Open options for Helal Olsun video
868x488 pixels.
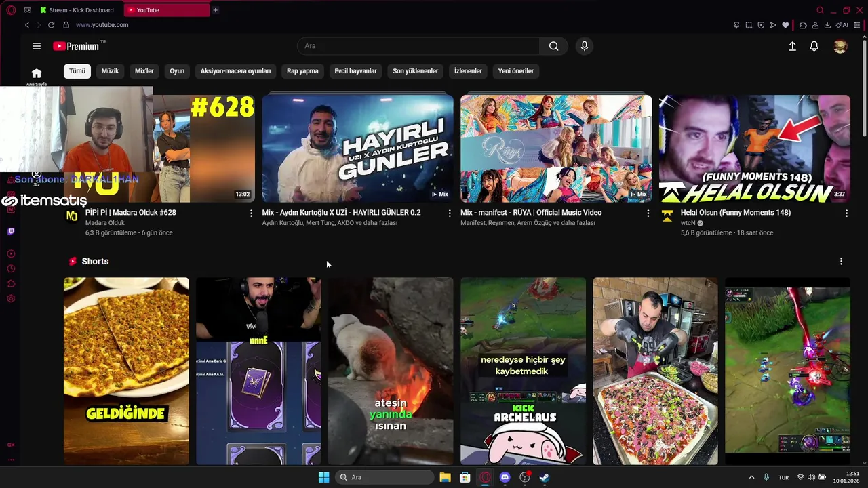[x=846, y=213]
